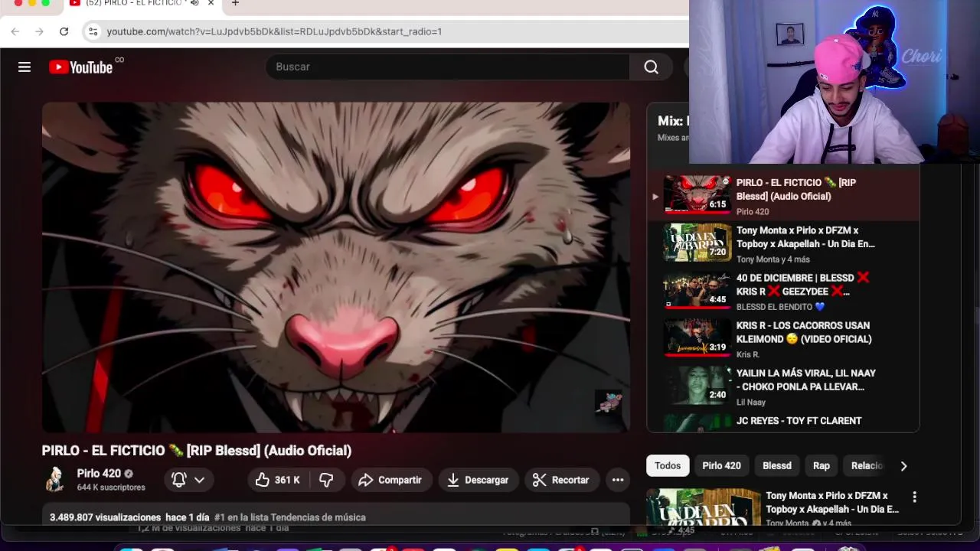This screenshot has height=551, width=980.
Task: Play Tony Monta Un Dia En mix item
Action: 783,243
